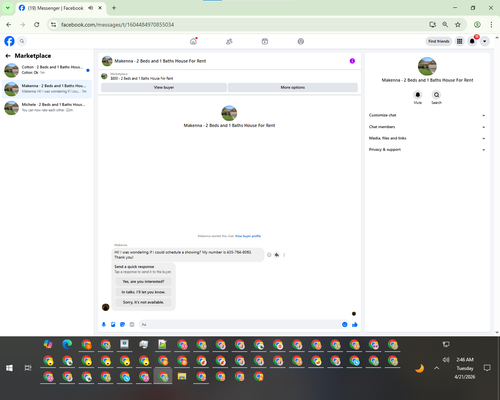Image resolution: width=500 pixels, height=400 pixels.
Task: Expand the Customize chat section
Action: coord(427,115)
